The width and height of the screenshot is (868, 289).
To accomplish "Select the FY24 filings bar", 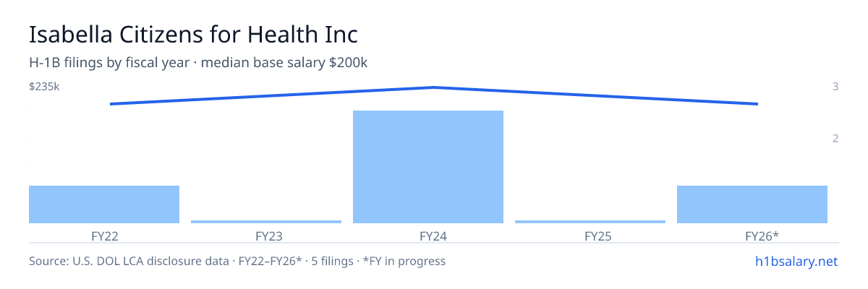I will [x=428, y=167].
